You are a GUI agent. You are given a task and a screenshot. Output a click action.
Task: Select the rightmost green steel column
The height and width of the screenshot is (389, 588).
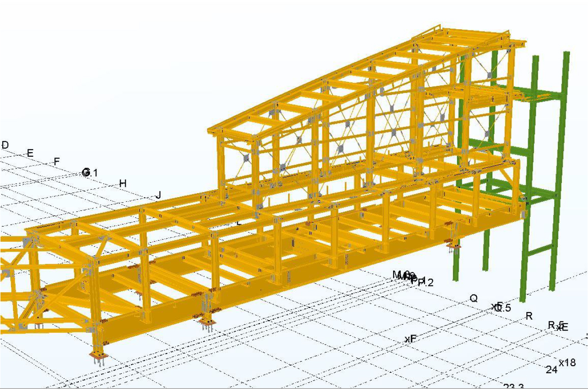pyautogui.click(x=560, y=171)
